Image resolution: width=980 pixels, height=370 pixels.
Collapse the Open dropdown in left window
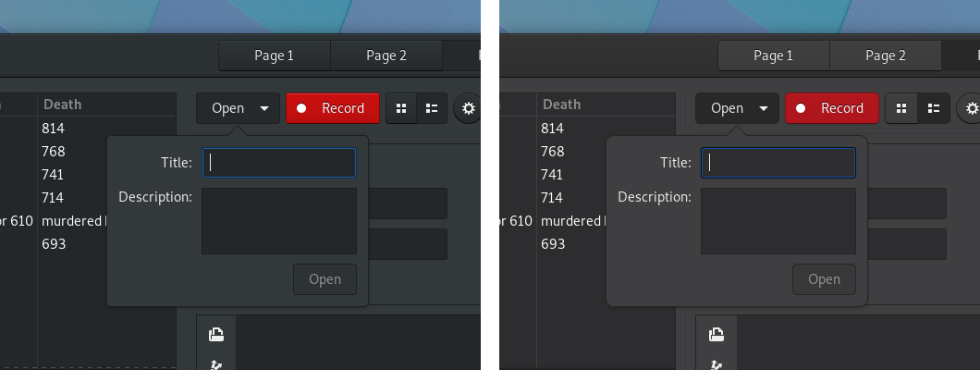click(238, 108)
